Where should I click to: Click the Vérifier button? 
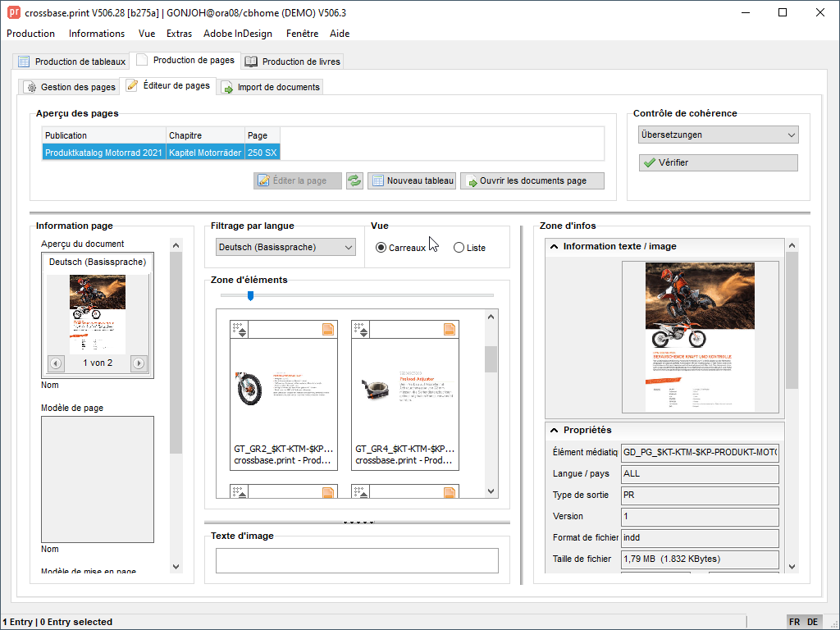point(719,162)
